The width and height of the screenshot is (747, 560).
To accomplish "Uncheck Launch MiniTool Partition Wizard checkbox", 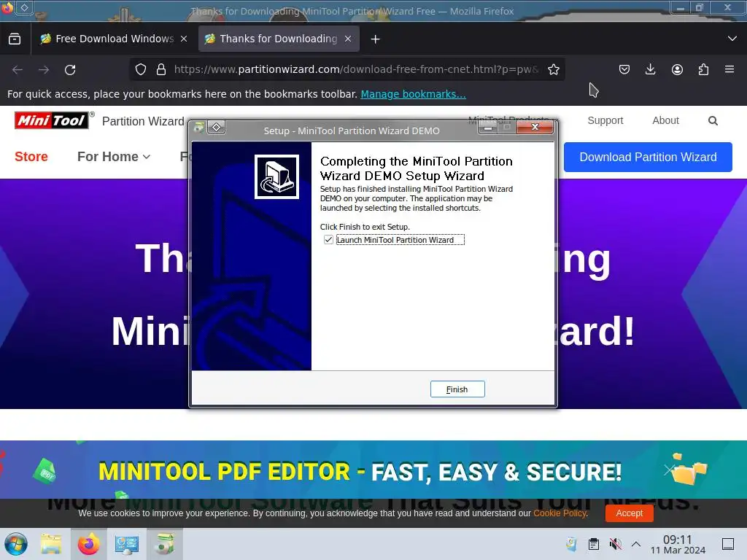I will [x=328, y=239].
